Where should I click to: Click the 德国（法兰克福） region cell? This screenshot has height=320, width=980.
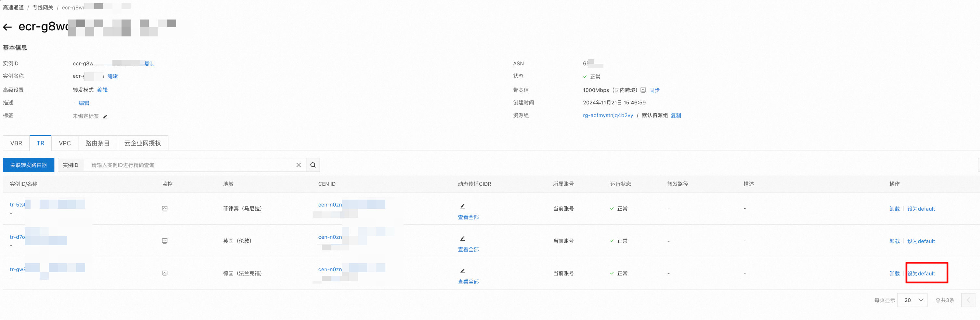(x=243, y=273)
